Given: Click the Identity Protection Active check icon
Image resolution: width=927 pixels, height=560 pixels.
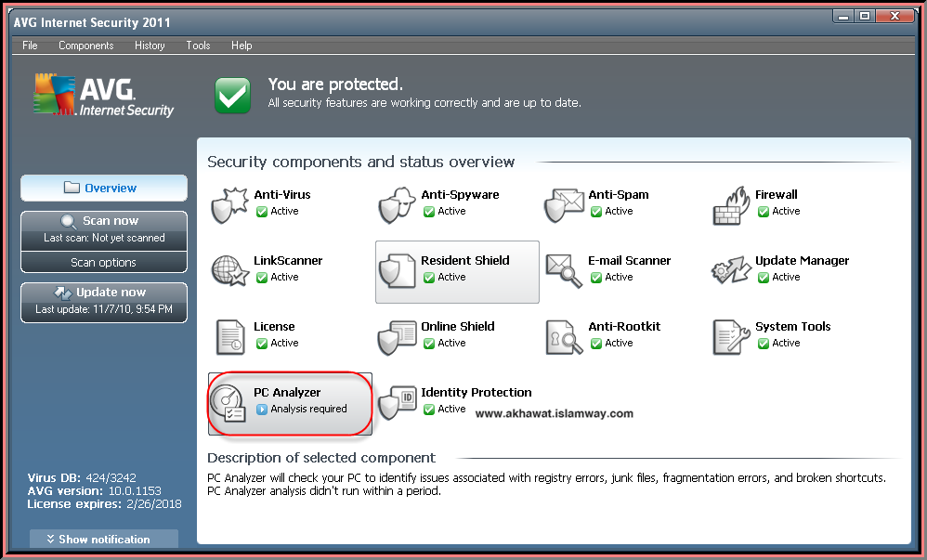Looking at the screenshot, I should click(428, 410).
